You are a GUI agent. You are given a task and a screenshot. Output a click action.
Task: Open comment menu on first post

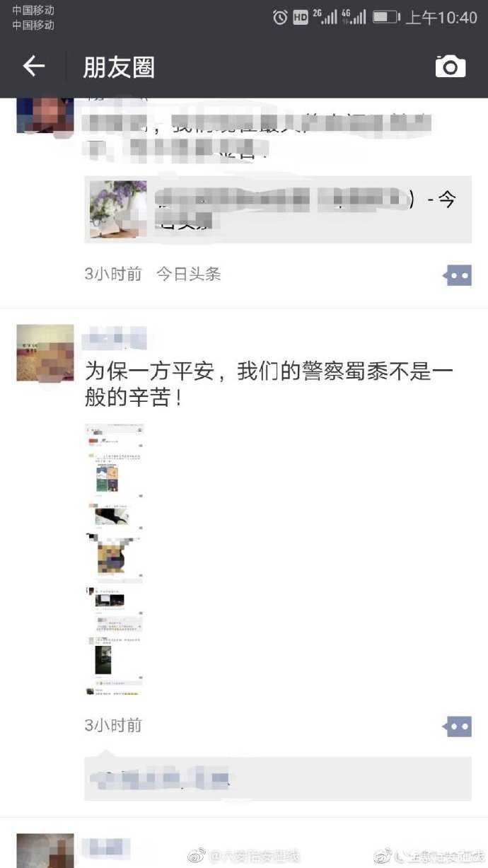458,275
